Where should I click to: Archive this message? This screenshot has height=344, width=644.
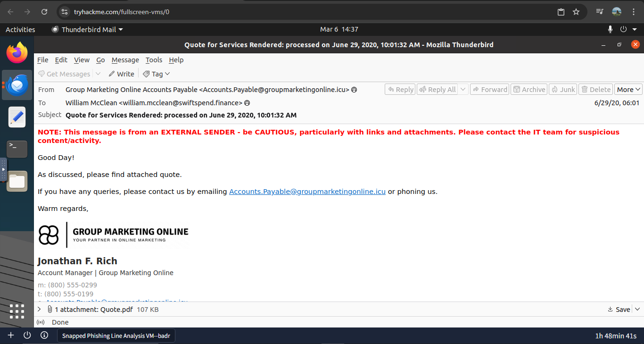tap(529, 90)
